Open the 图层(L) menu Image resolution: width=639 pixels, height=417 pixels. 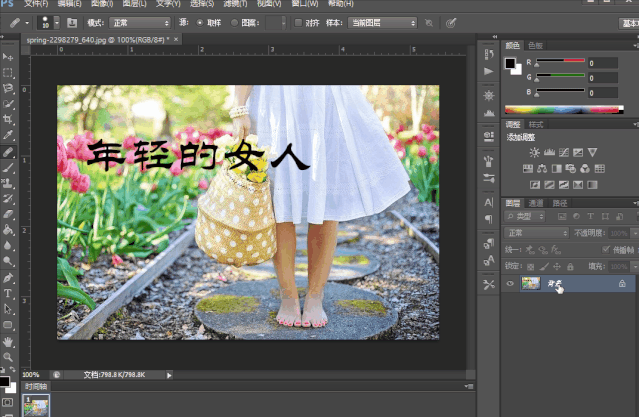click(x=134, y=4)
